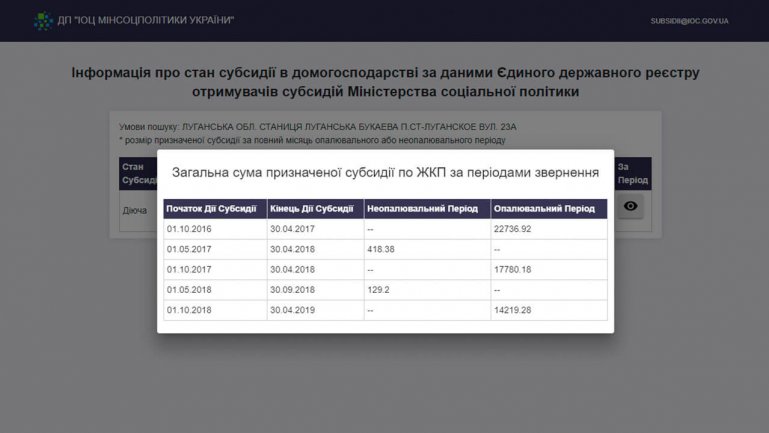The width and height of the screenshot is (769, 433).
Task: Click the Діюча status cell
Action: coord(134,210)
